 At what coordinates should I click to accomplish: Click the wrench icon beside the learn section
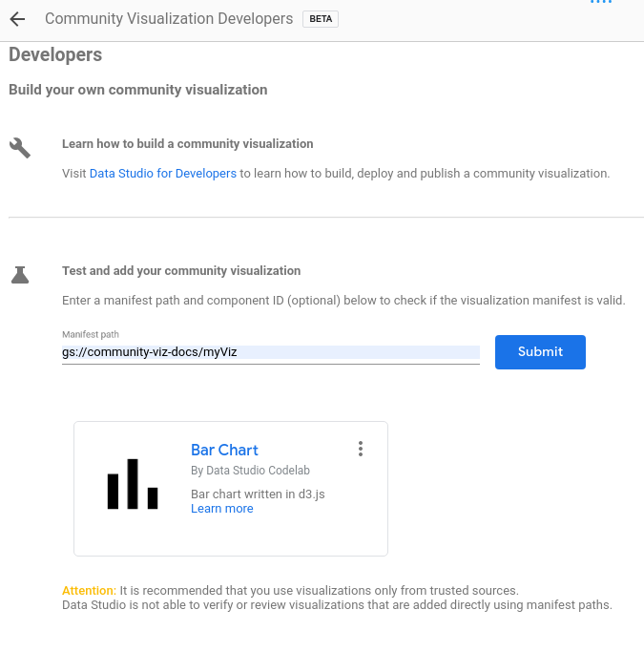tap(20, 147)
